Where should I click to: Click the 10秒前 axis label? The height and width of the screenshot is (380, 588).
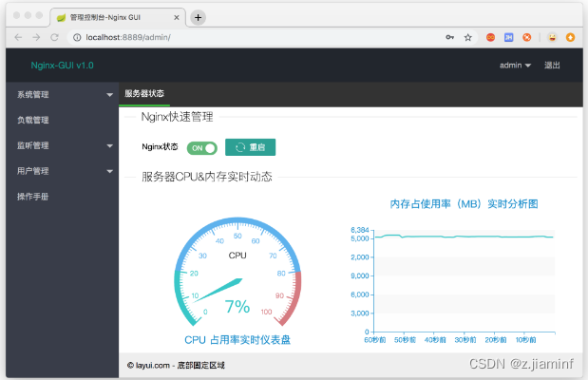[x=525, y=340]
